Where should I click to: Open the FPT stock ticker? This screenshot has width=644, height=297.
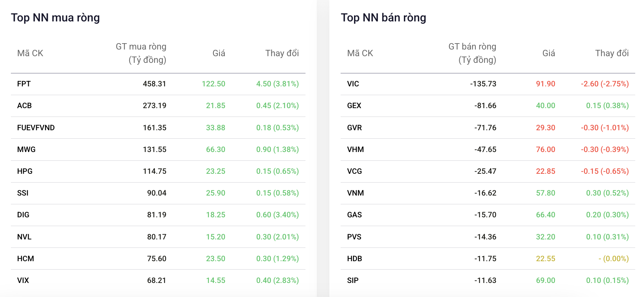(24, 84)
